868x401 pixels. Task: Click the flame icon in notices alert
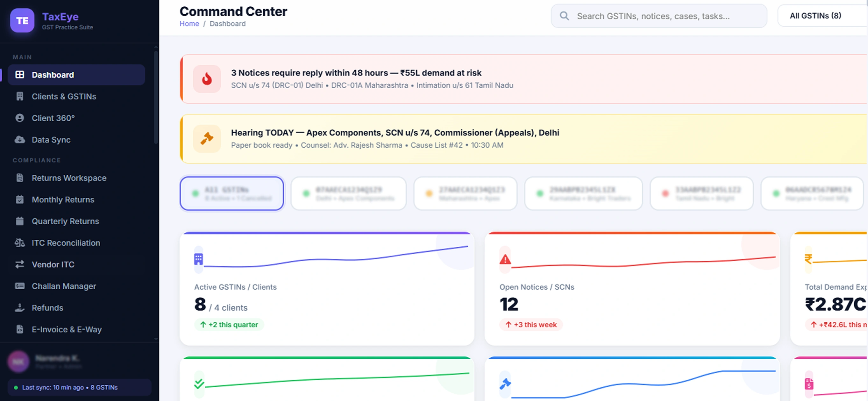207,79
